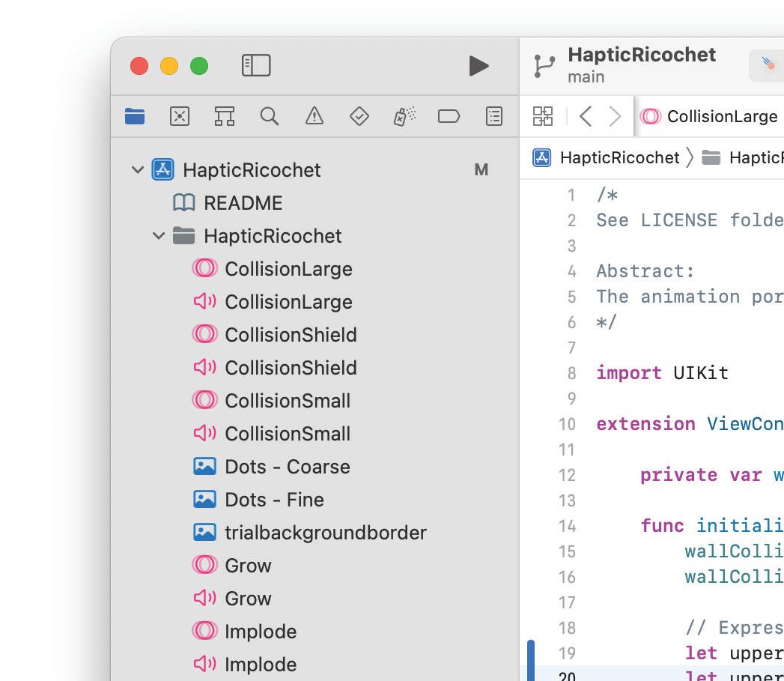The height and width of the screenshot is (681, 784).
Task: Click the extension keyword on line 10
Action: (645, 424)
